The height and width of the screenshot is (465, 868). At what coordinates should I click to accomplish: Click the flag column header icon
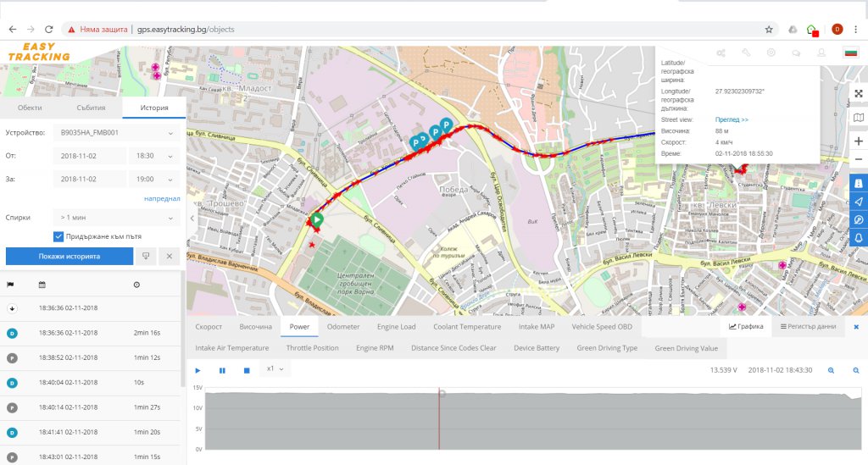point(10,285)
